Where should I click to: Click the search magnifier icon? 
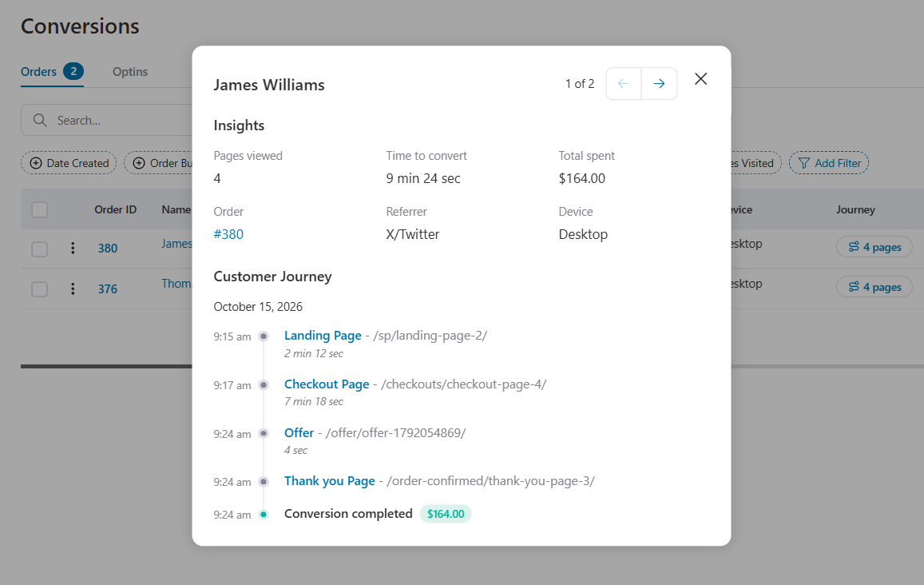[x=40, y=121]
